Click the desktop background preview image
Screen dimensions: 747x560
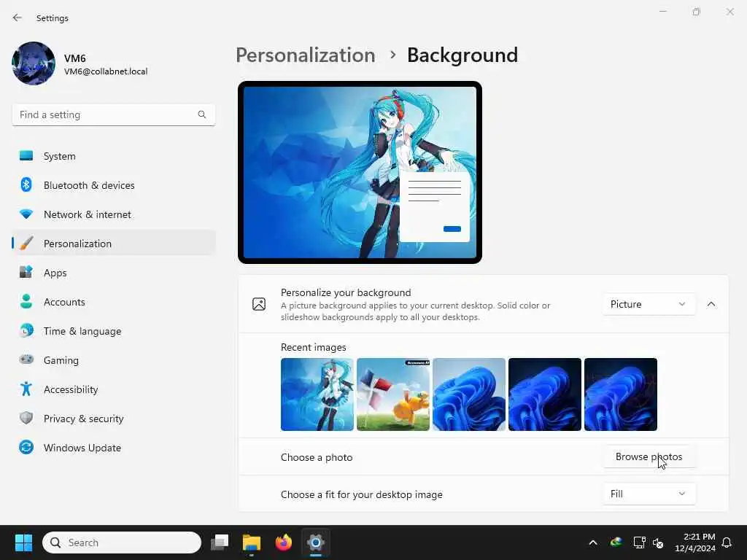[x=360, y=172]
